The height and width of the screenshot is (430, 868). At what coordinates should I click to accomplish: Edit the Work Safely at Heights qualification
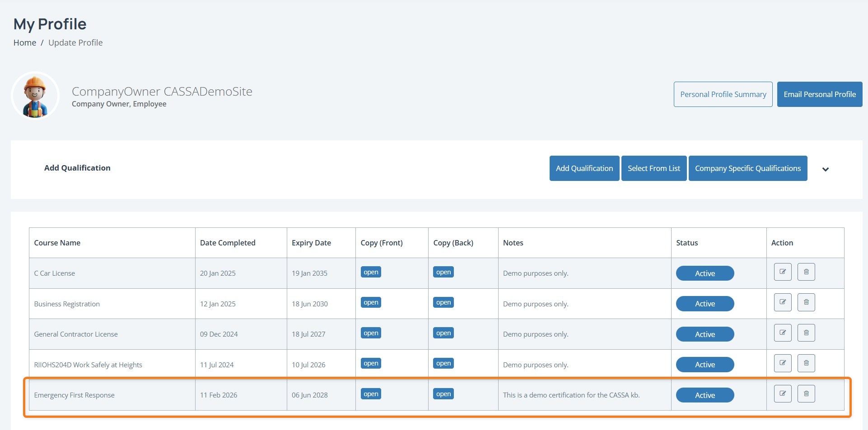point(783,363)
